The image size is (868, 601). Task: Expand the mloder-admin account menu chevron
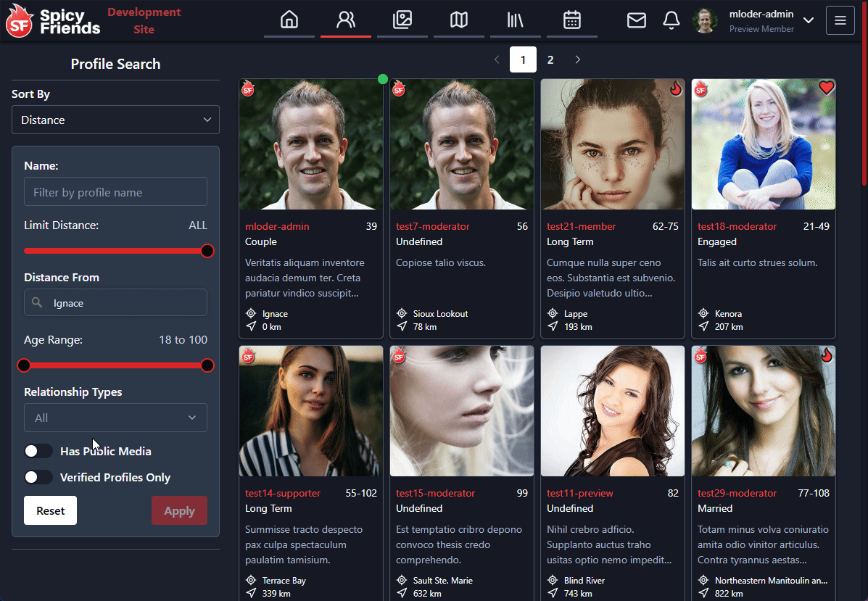[x=809, y=20]
